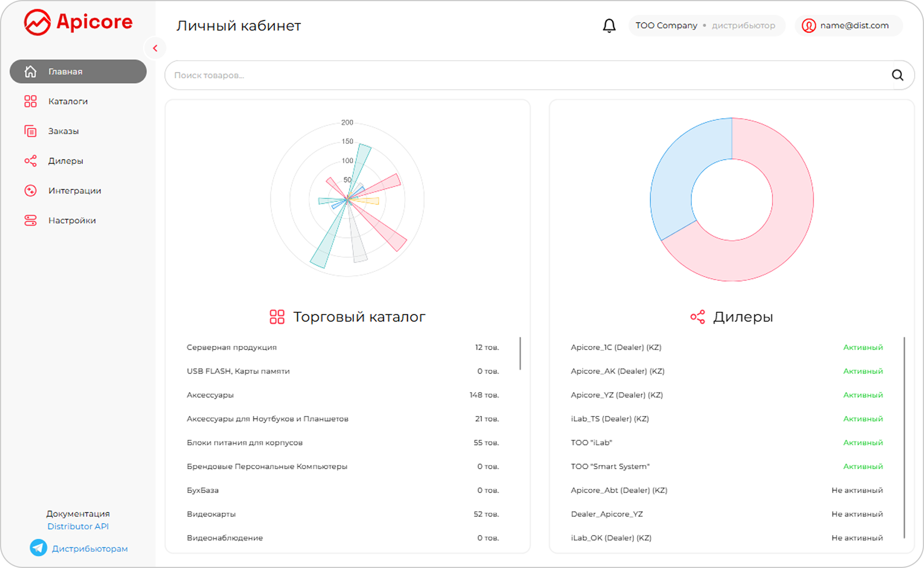Open the Telegram icon for distributors
The width and height of the screenshot is (924, 568).
click(x=38, y=548)
